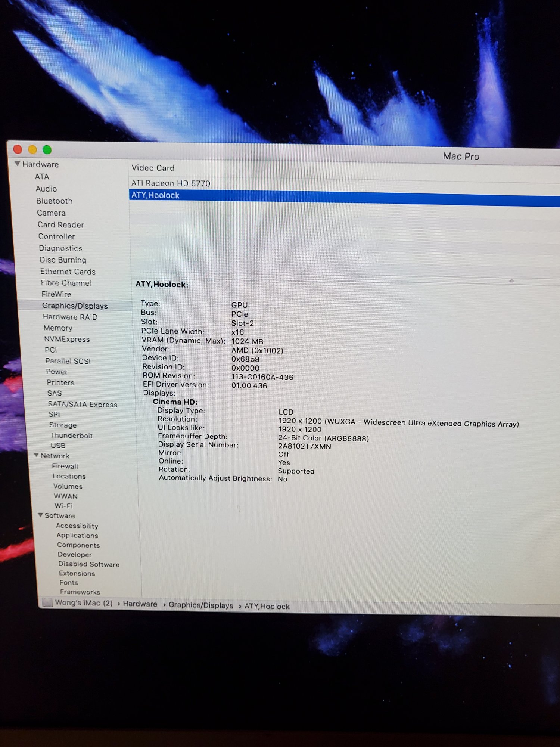560x747 pixels.
Task: Click the yellow minimize window button
Action: click(32, 150)
